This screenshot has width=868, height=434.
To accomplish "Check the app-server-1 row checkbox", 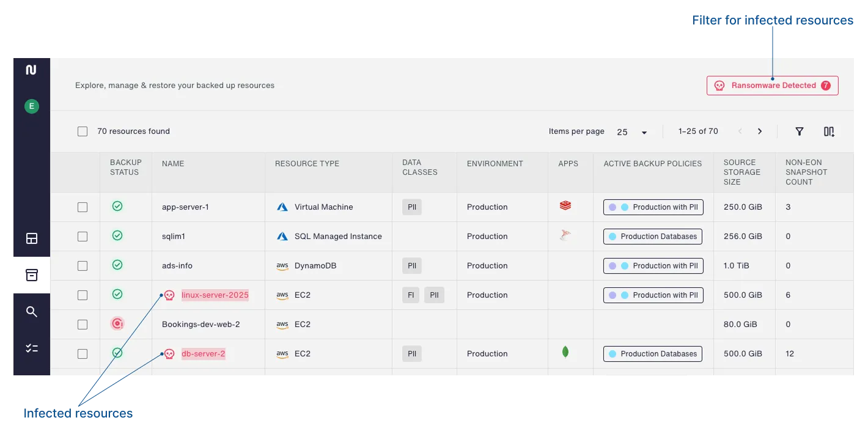I will point(83,207).
